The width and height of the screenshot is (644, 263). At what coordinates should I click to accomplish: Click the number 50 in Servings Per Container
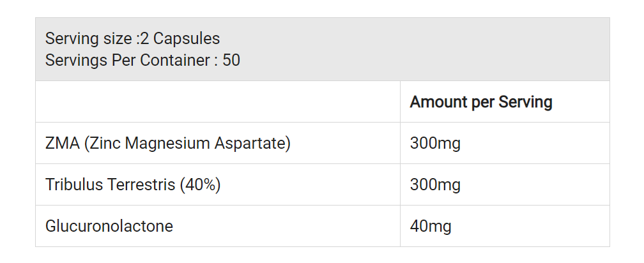click(x=231, y=61)
